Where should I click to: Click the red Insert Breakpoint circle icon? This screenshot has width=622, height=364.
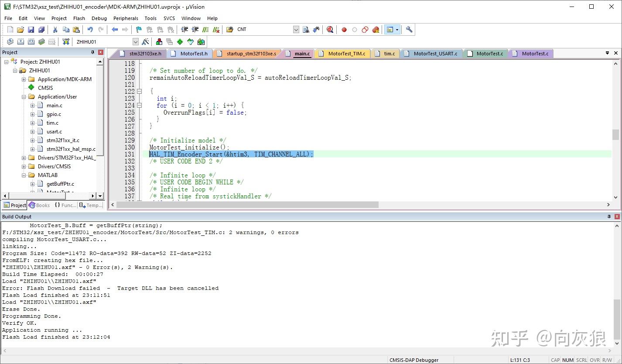coord(344,30)
